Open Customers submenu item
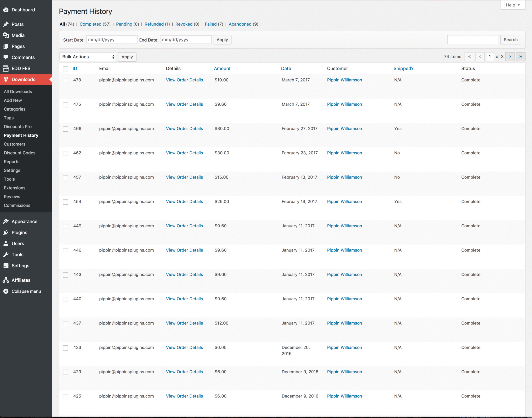 [15, 144]
